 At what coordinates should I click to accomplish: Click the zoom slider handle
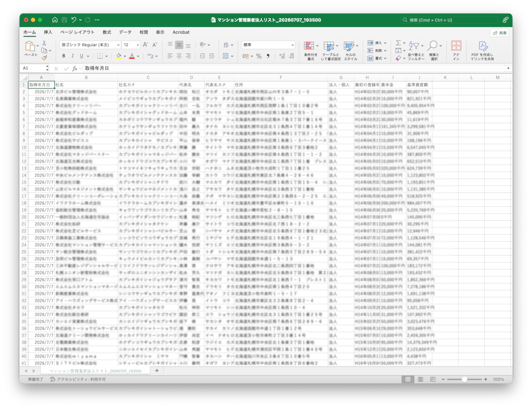point(464,379)
